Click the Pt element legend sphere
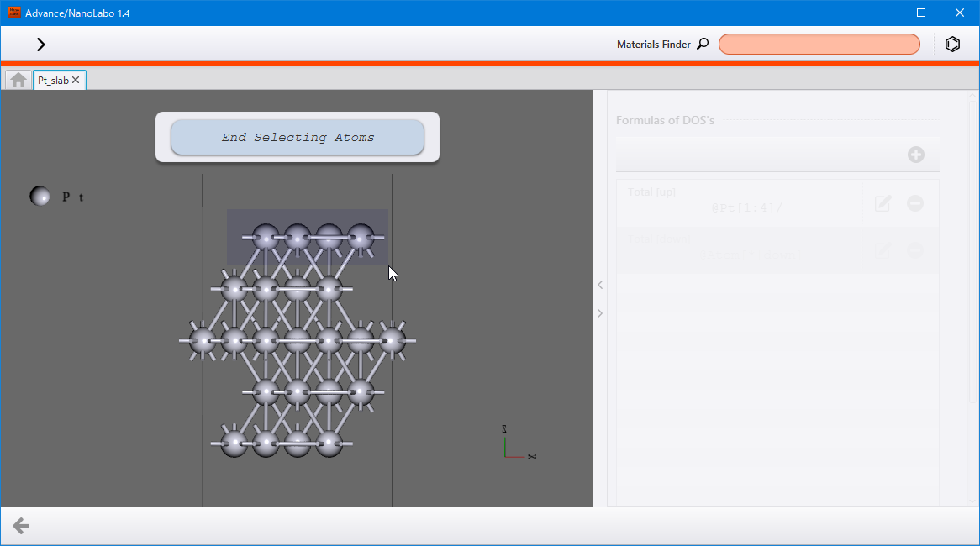The height and width of the screenshot is (546, 980). pyautogui.click(x=40, y=197)
